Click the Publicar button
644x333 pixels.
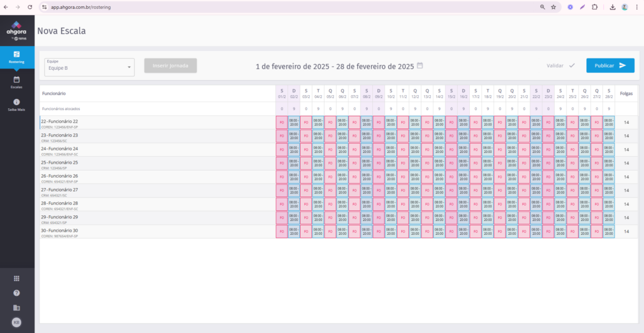click(610, 65)
